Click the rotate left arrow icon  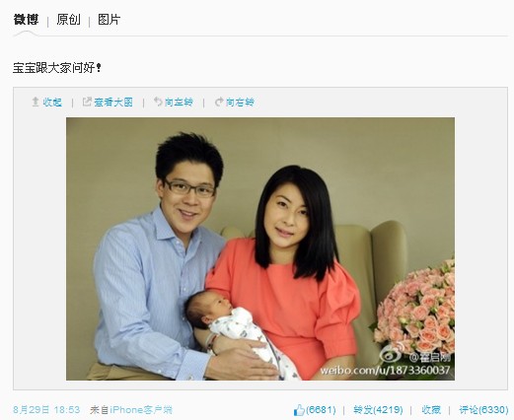click(158, 102)
